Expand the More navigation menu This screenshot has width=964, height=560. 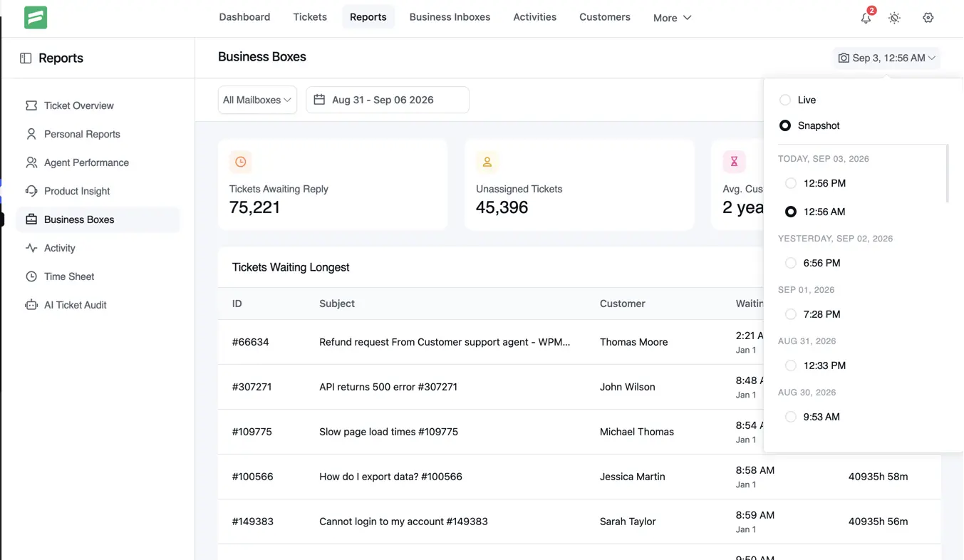click(x=672, y=18)
